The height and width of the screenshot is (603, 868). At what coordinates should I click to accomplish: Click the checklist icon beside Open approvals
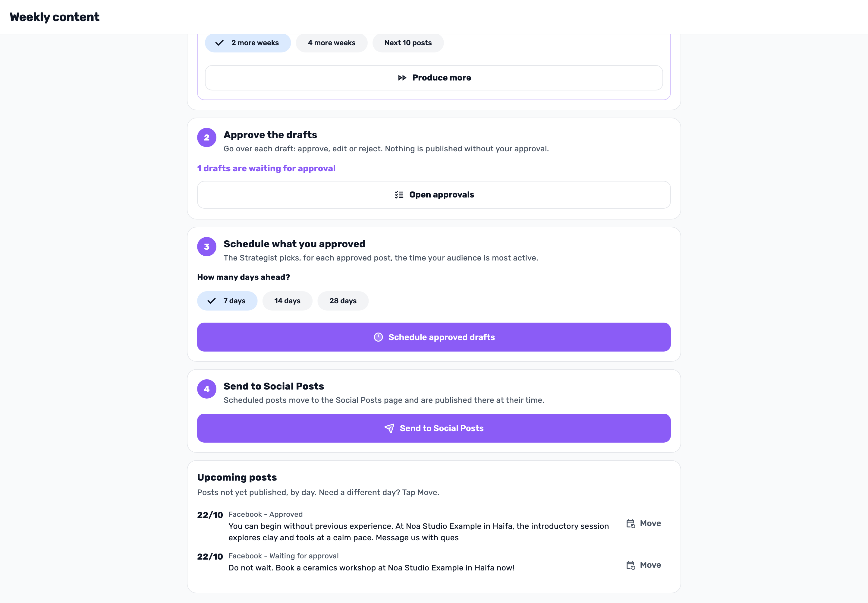point(399,195)
